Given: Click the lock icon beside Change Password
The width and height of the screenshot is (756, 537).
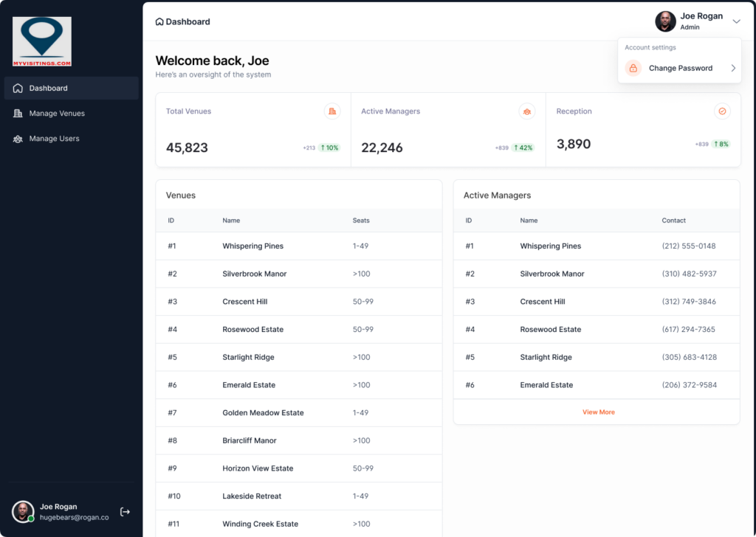Looking at the screenshot, I should click(x=633, y=68).
